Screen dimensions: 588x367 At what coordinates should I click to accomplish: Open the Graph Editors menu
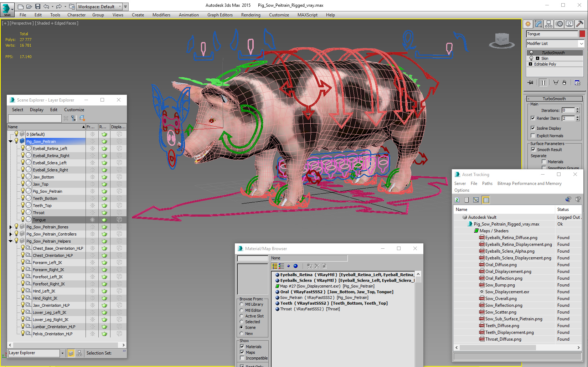220,15
